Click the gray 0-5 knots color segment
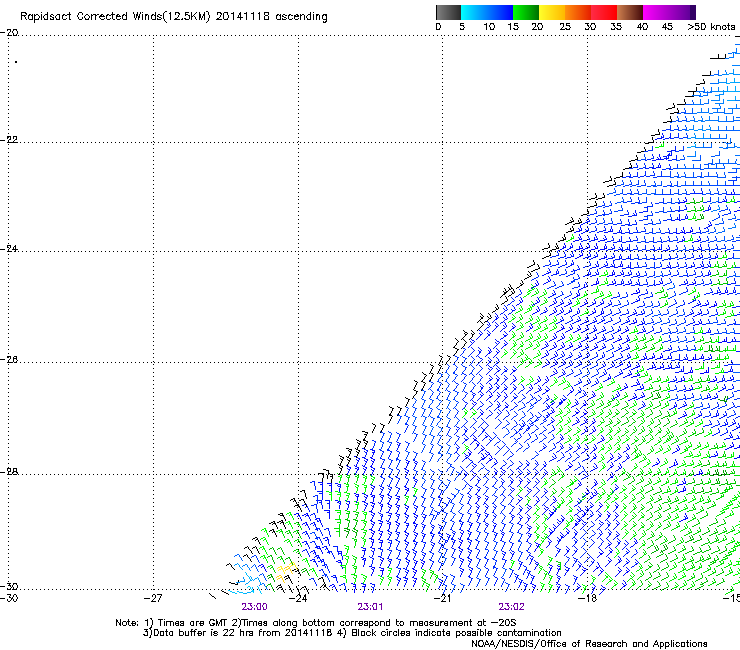Viewport: 740px width, 650px height. point(448,12)
